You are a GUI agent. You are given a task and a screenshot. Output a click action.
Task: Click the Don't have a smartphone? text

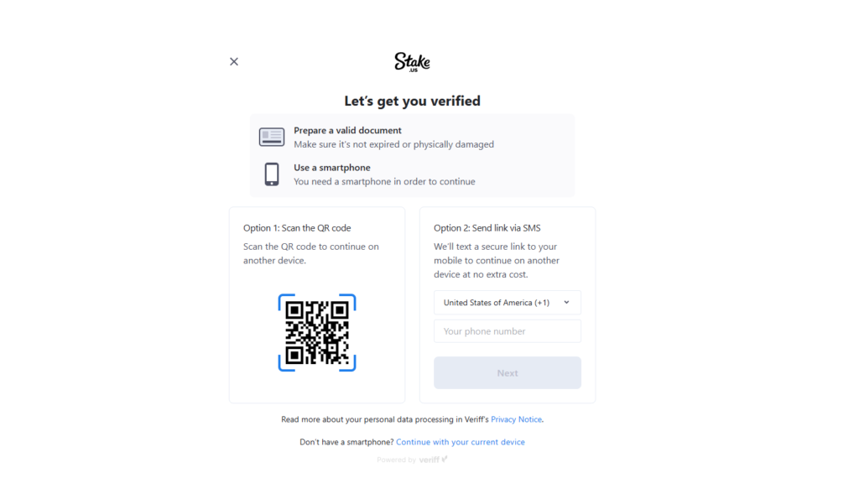pos(346,442)
